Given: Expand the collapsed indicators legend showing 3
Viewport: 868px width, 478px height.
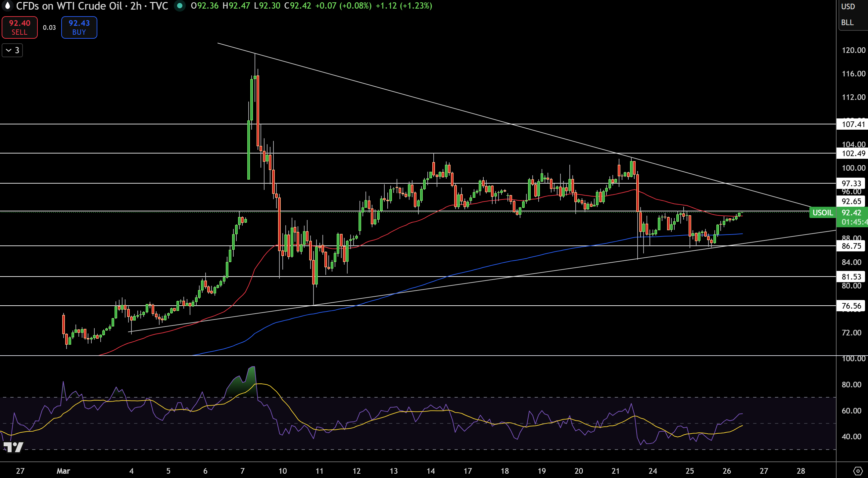Looking at the screenshot, I should [13, 50].
